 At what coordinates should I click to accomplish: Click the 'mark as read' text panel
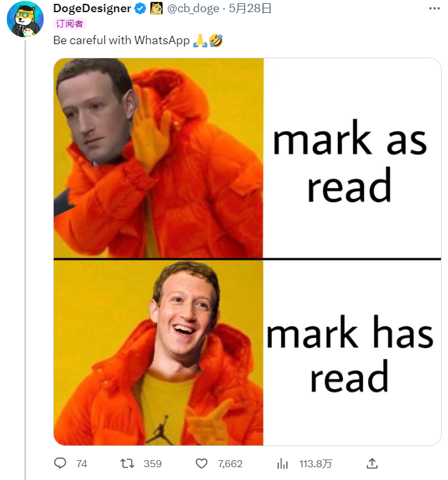coord(352,158)
